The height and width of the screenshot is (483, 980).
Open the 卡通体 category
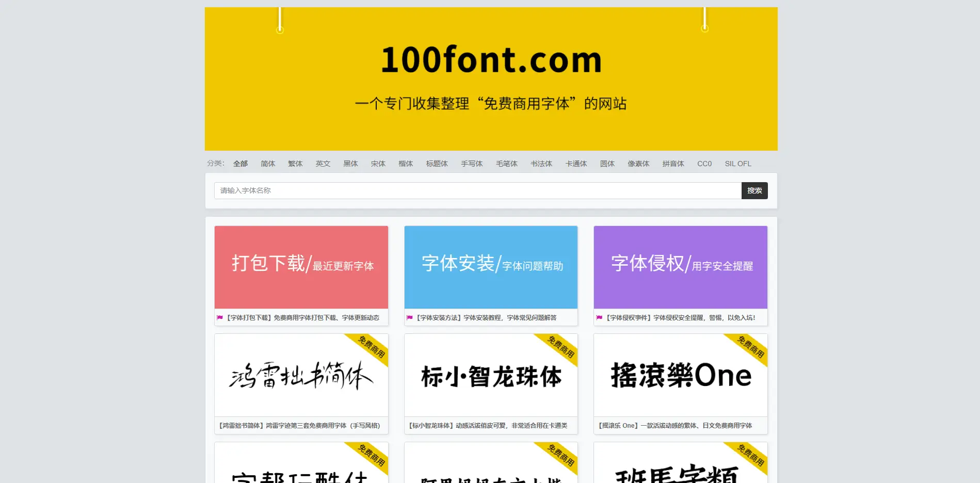(576, 164)
